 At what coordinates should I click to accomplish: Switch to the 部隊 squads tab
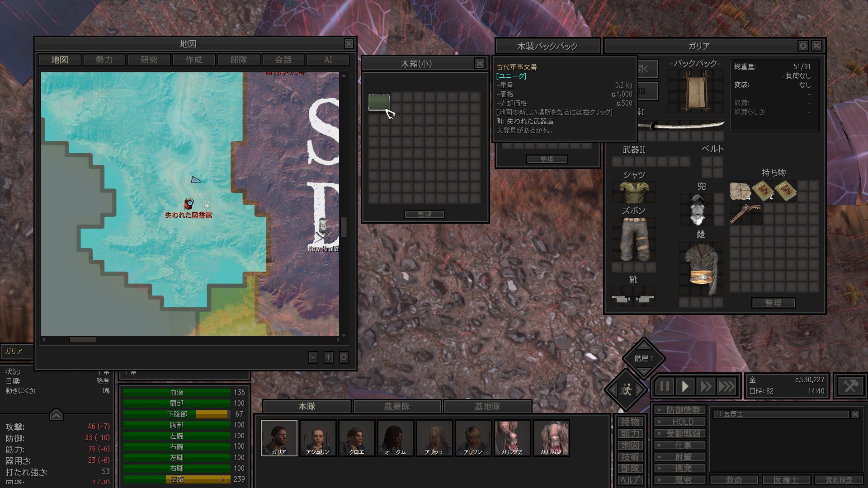pos(238,60)
